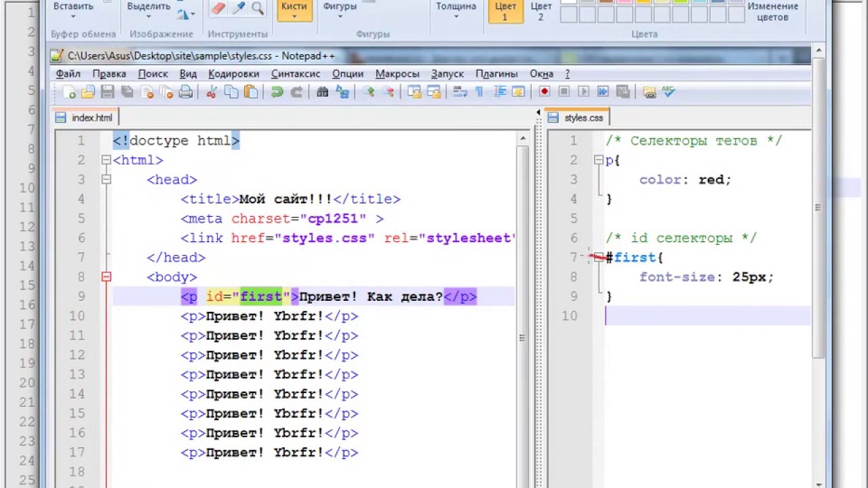
Task: Select the Magnifier tool in Paint
Action: (x=257, y=8)
